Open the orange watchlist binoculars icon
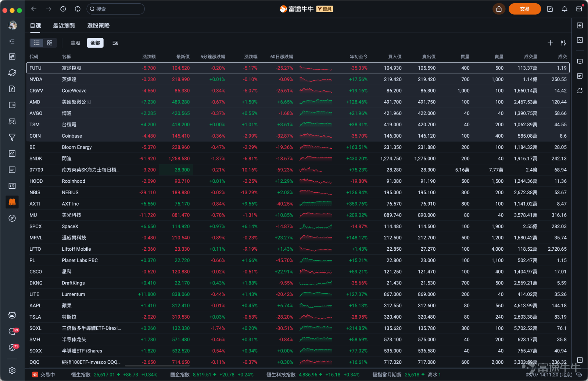Screen dimensions: 588x381 12,202
